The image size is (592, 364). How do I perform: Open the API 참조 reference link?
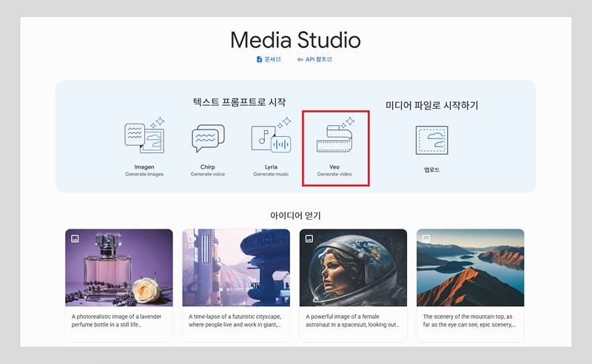(x=318, y=59)
